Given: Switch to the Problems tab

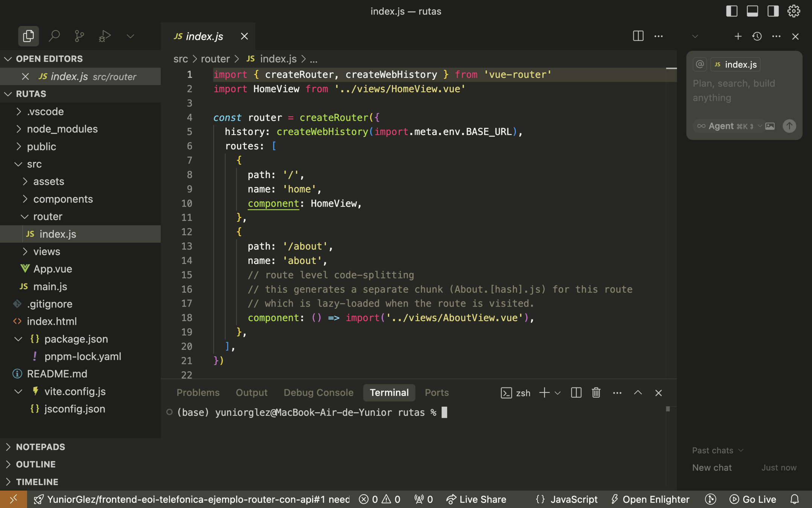Looking at the screenshot, I should (x=198, y=392).
